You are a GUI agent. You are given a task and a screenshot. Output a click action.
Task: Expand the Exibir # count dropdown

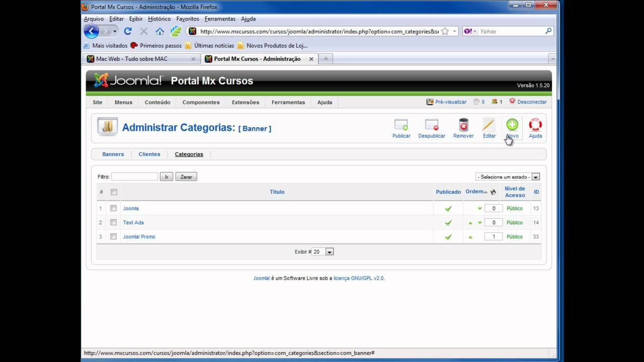tap(329, 252)
